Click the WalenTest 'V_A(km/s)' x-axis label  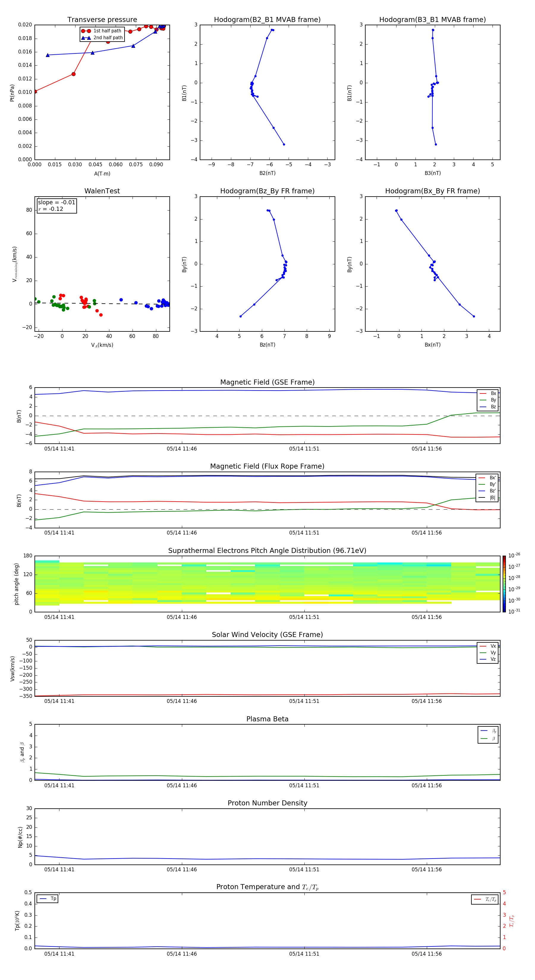pyautogui.click(x=102, y=345)
